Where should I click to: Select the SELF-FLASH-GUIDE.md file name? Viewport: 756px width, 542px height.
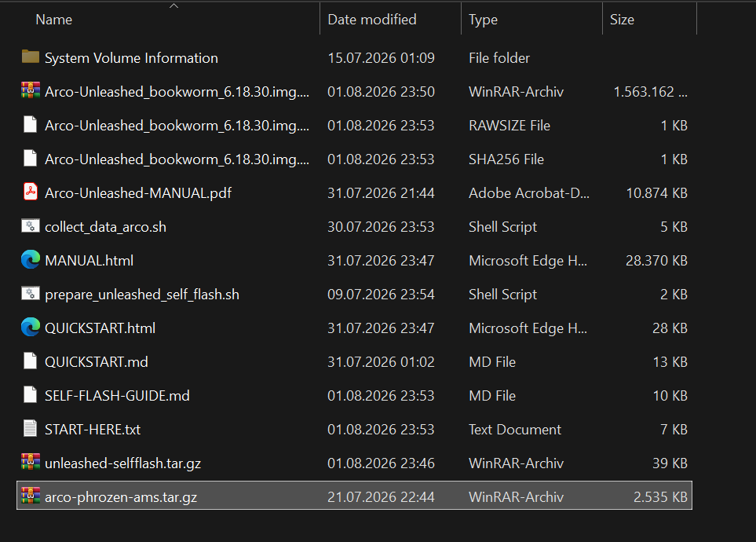click(117, 396)
